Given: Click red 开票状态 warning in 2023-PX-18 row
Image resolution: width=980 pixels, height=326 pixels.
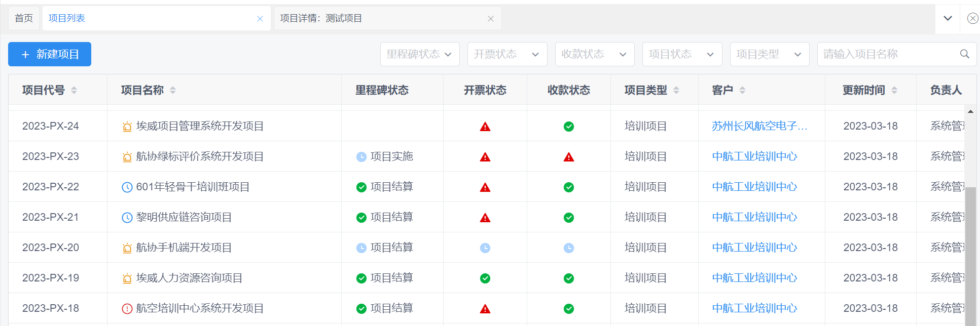Looking at the screenshot, I should click(485, 309).
